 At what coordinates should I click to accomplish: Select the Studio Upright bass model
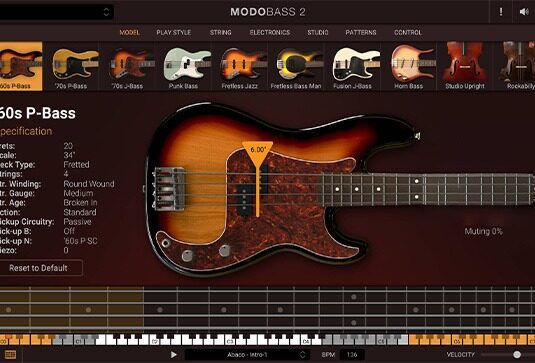pyautogui.click(x=465, y=66)
